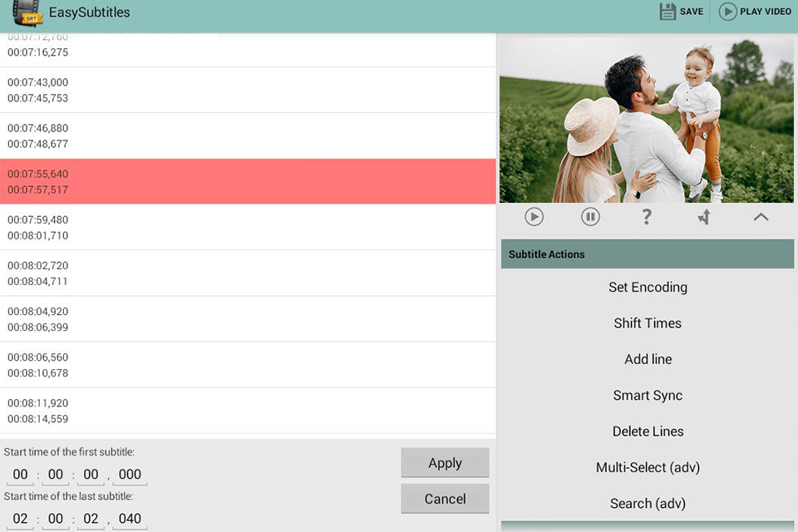Open the Set Encoding action
Image resolution: width=798 pixels, height=532 pixels.
[648, 287]
